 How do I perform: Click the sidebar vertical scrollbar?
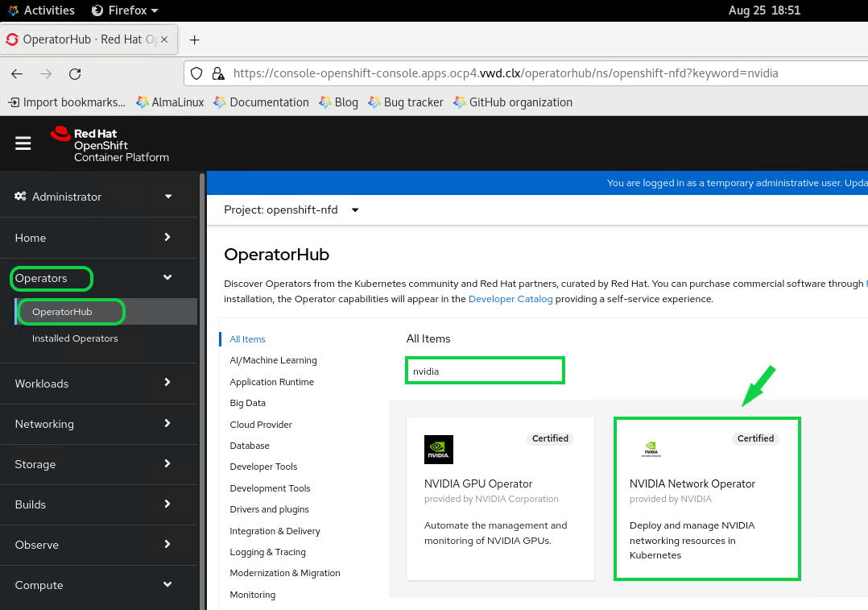pyautogui.click(x=202, y=391)
